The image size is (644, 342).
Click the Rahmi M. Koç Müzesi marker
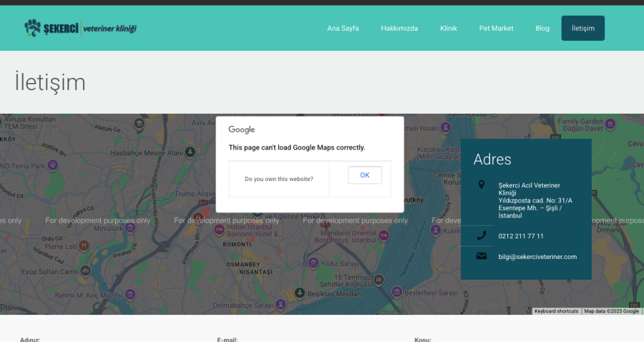tap(130, 294)
